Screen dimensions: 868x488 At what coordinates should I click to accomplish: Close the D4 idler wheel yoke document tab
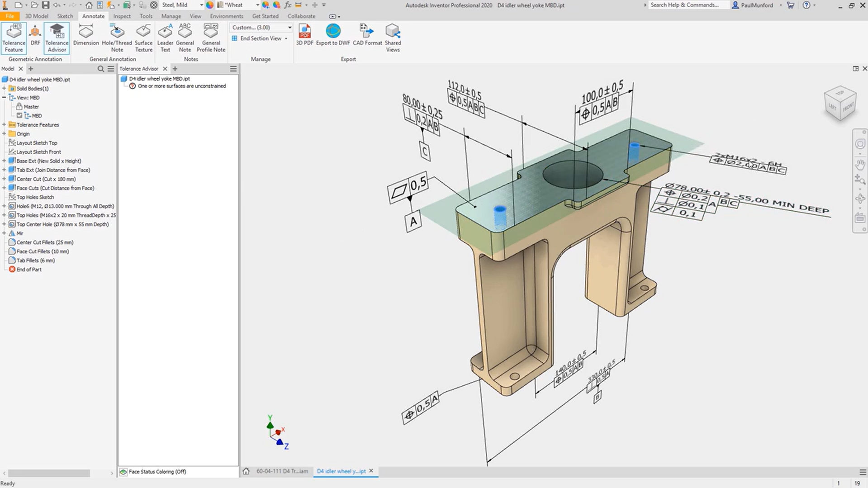click(371, 471)
